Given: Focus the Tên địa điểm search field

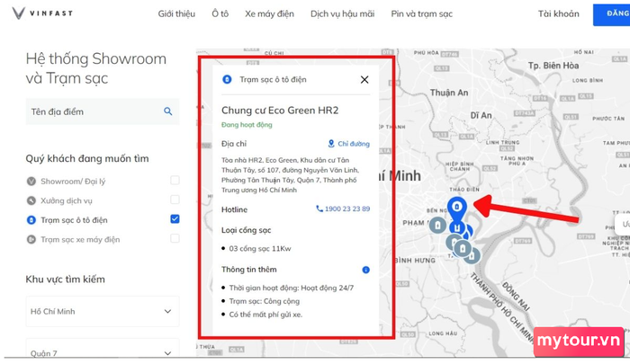Looking at the screenshot, I should click(x=103, y=111).
